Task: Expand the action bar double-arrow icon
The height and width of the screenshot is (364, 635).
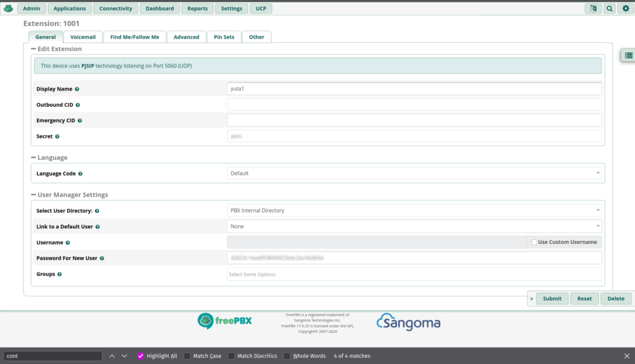Action: tap(531, 299)
